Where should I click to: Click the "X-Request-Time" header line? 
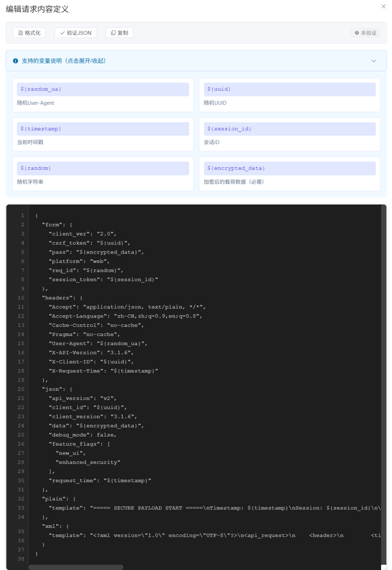(103, 371)
